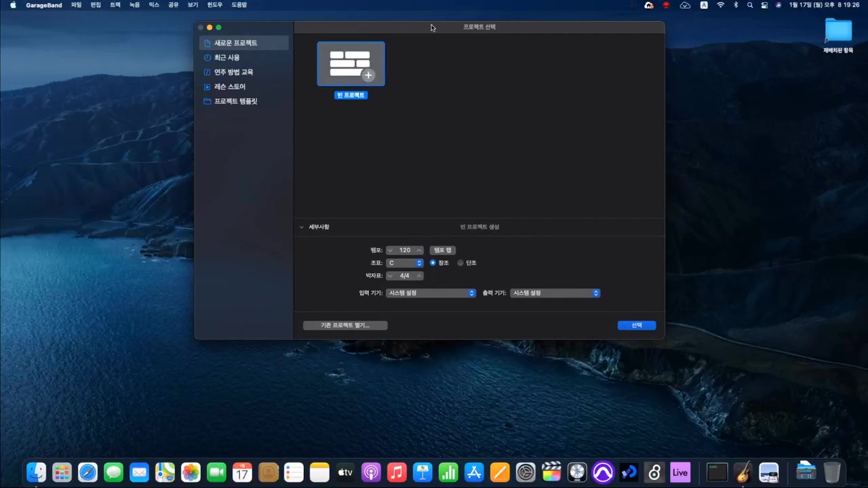The width and height of the screenshot is (868, 488).
Task: Launch Ableton Live from the Dock
Action: coord(679,472)
